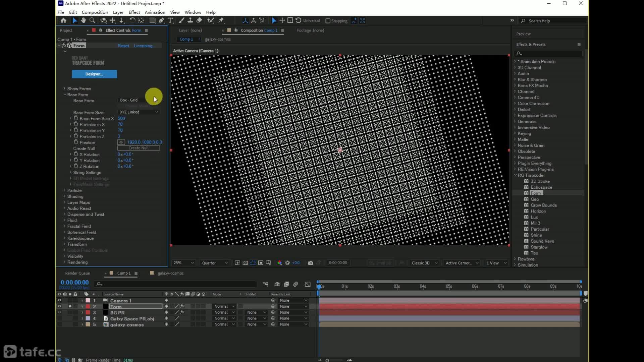Open the Classic 3D renderer dropdown
This screenshot has width=644, height=362.
click(x=424, y=263)
